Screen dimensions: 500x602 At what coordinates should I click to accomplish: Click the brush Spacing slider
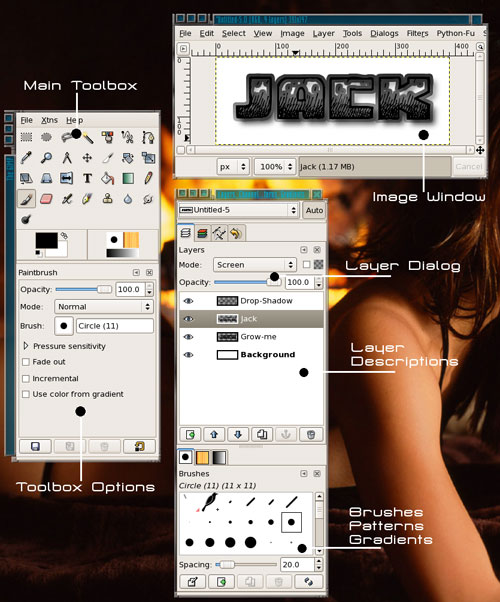coord(246,565)
